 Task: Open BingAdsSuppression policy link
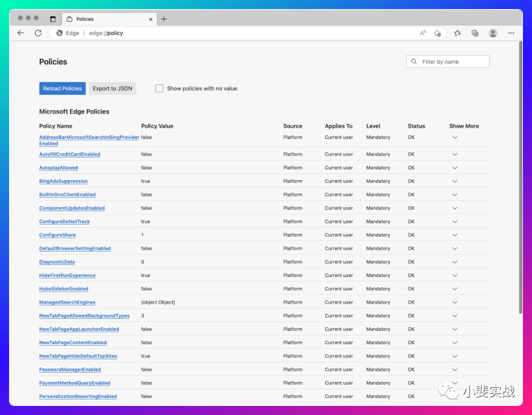63,181
